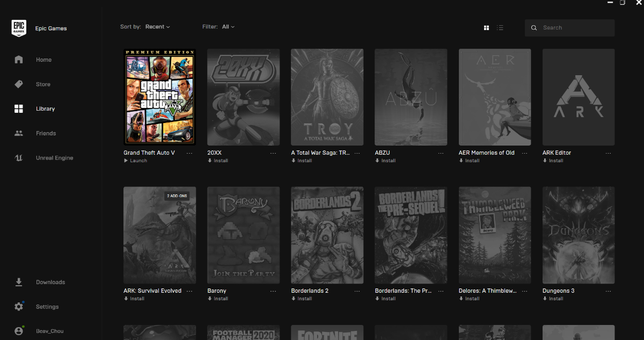Select the Library menu item
Viewport: 644px width, 340px height.
click(x=46, y=108)
